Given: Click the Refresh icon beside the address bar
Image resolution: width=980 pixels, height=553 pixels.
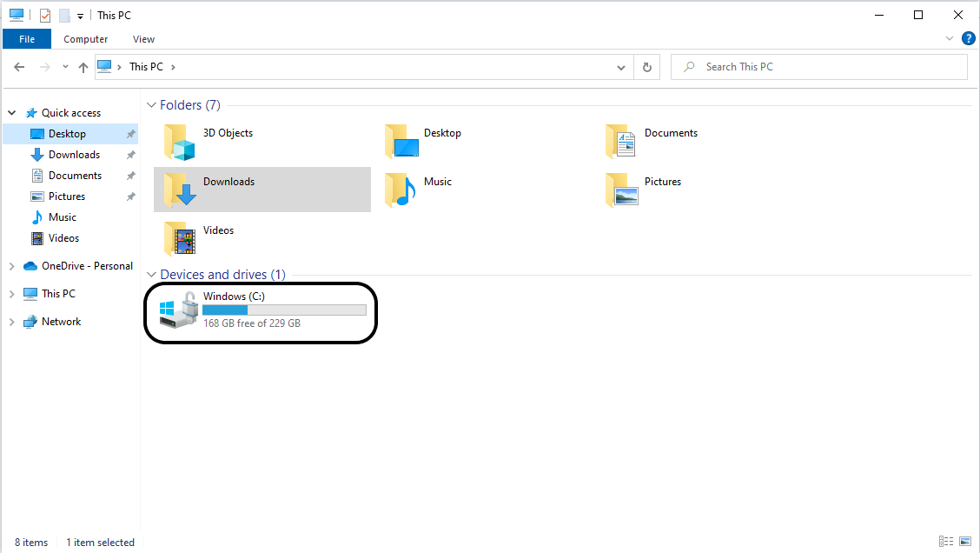Looking at the screenshot, I should (x=646, y=66).
